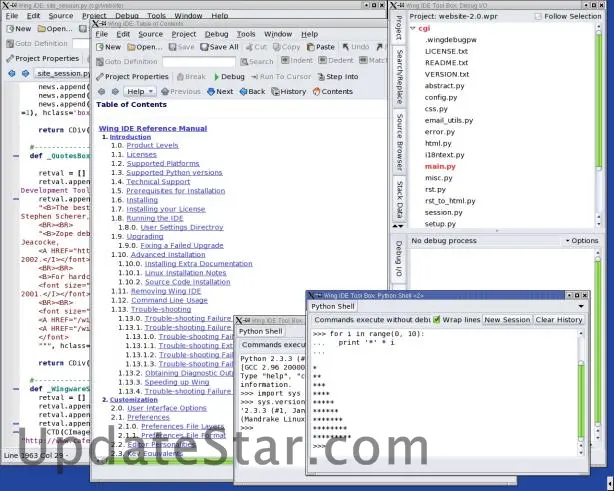Open Technical Support link

click(x=158, y=182)
